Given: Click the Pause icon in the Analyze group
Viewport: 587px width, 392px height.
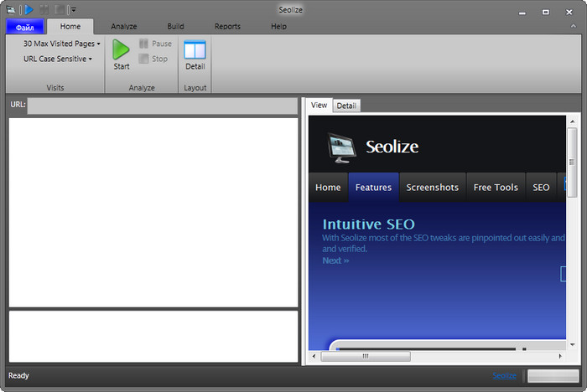Looking at the screenshot, I should (143, 44).
